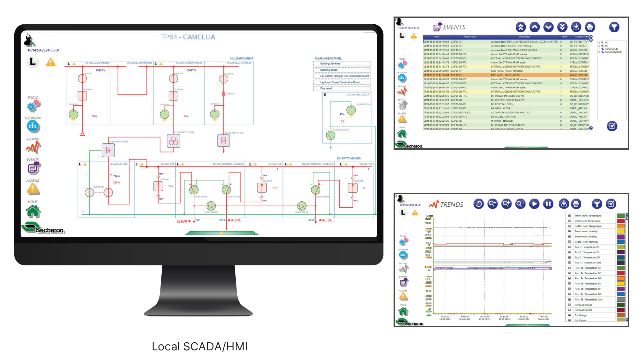This screenshot has height=364, width=642.
Task: Toggle the Aux Tr.: Temperature Core checkbox
Action: pyautogui.click(x=569, y=263)
